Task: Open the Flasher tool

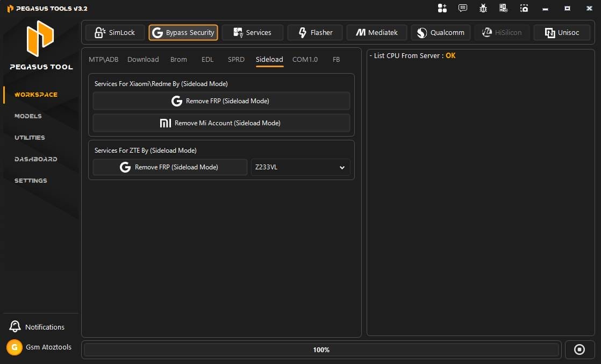Action: point(315,32)
